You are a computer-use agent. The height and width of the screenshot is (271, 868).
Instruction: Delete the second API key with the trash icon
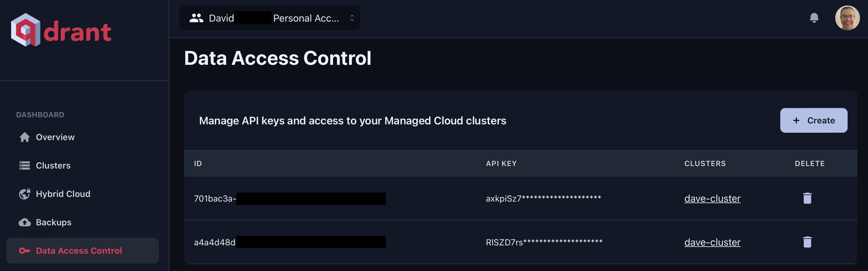pyautogui.click(x=808, y=242)
